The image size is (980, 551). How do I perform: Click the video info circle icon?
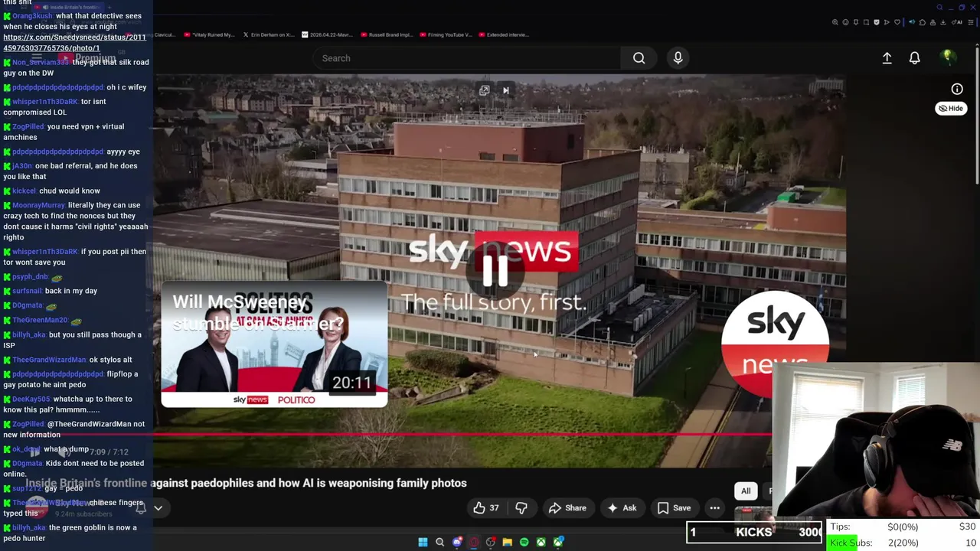(x=957, y=90)
